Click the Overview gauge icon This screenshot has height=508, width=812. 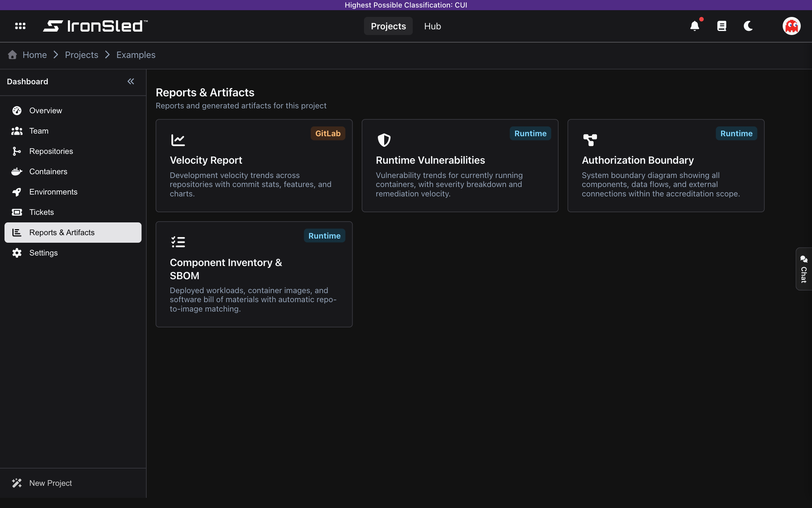tap(17, 111)
